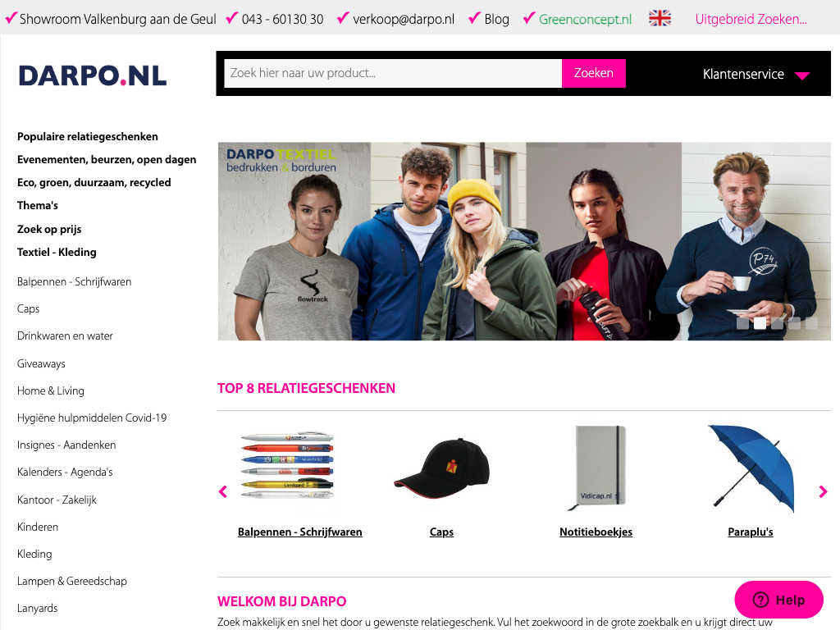Open the Blog link in top bar
Image resolution: width=840 pixels, height=630 pixels.
(x=496, y=20)
